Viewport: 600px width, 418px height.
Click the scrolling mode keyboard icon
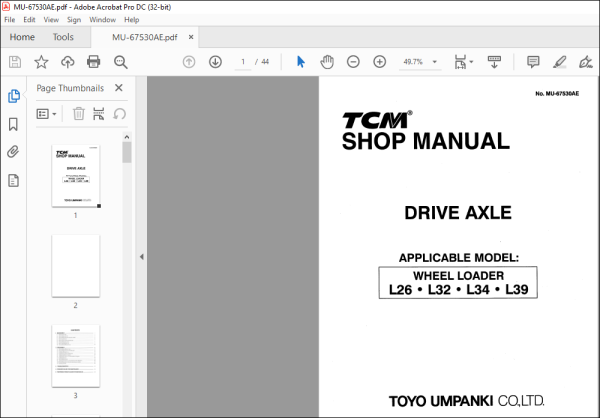(494, 62)
